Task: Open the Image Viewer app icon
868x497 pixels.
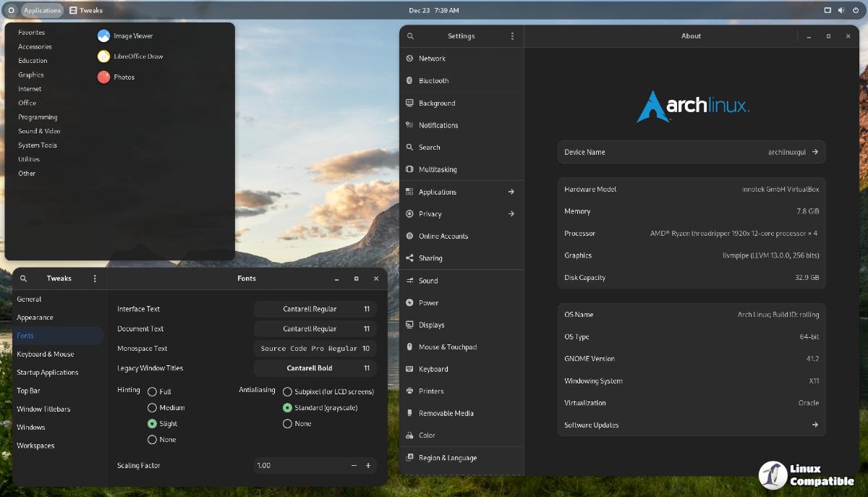Action: (103, 35)
